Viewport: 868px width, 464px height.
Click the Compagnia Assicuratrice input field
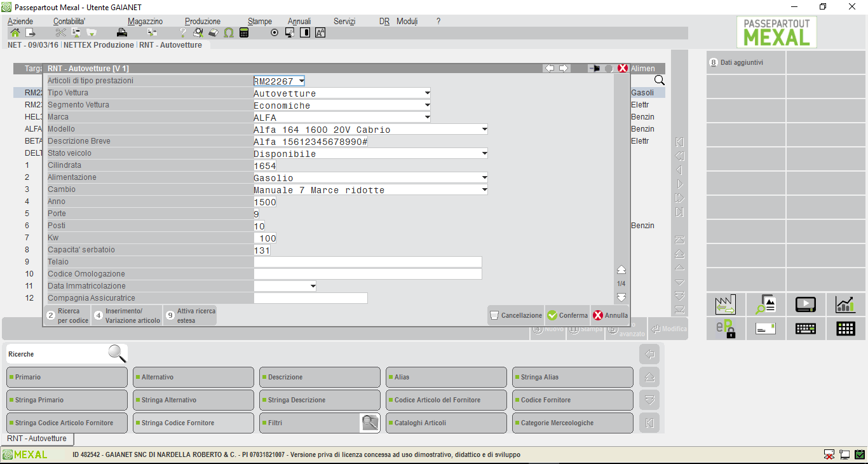click(310, 299)
